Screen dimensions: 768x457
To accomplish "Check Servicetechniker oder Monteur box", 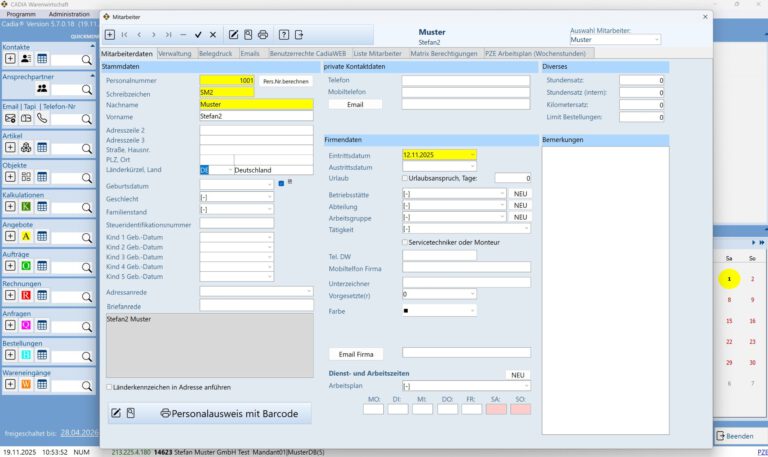I will [x=405, y=242].
